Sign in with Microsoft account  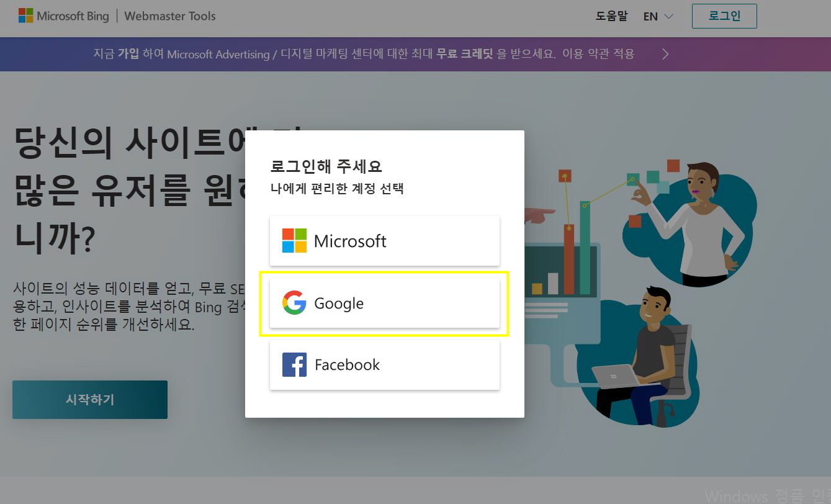[384, 241]
